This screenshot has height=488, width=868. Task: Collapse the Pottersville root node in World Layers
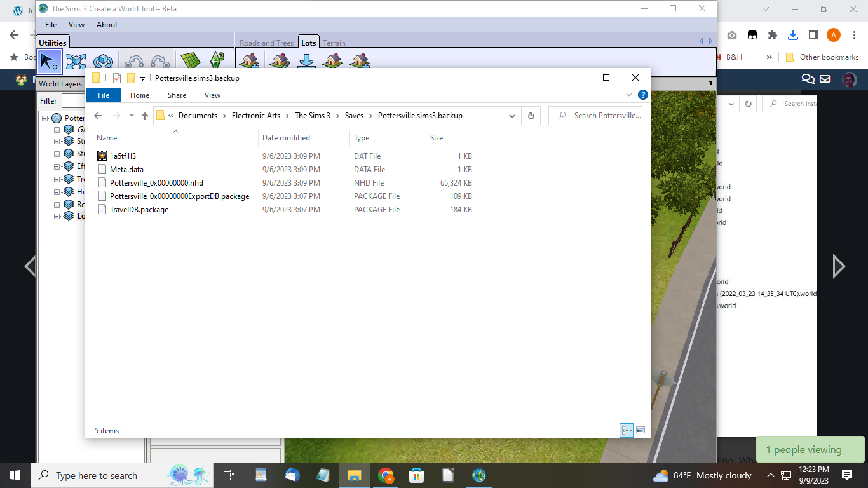[x=44, y=118]
